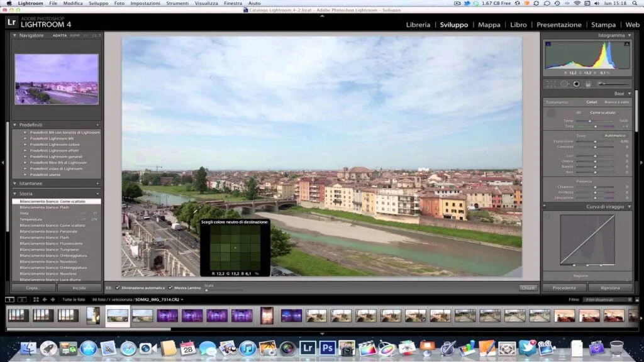Select the Spot removal tool
This screenshot has width=644, height=362.
(565, 84)
